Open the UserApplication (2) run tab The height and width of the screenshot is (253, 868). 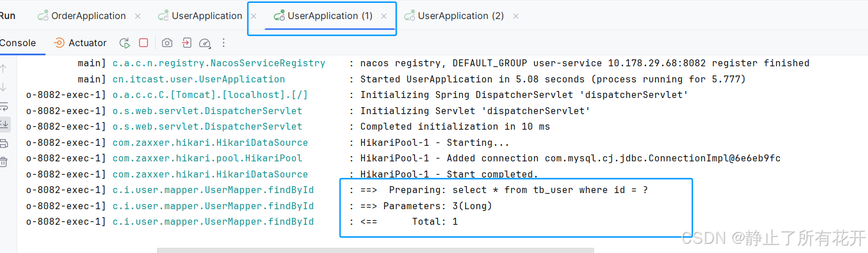click(x=461, y=16)
